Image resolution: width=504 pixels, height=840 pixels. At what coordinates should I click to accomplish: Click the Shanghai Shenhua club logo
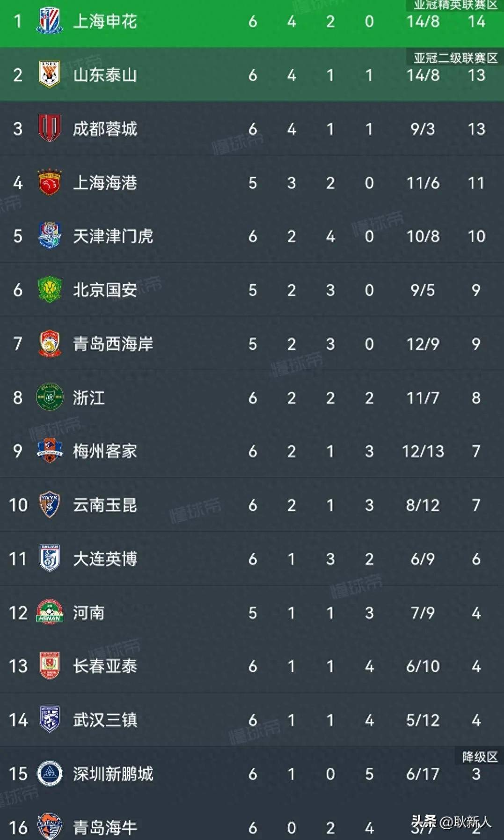tap(50, 21)
